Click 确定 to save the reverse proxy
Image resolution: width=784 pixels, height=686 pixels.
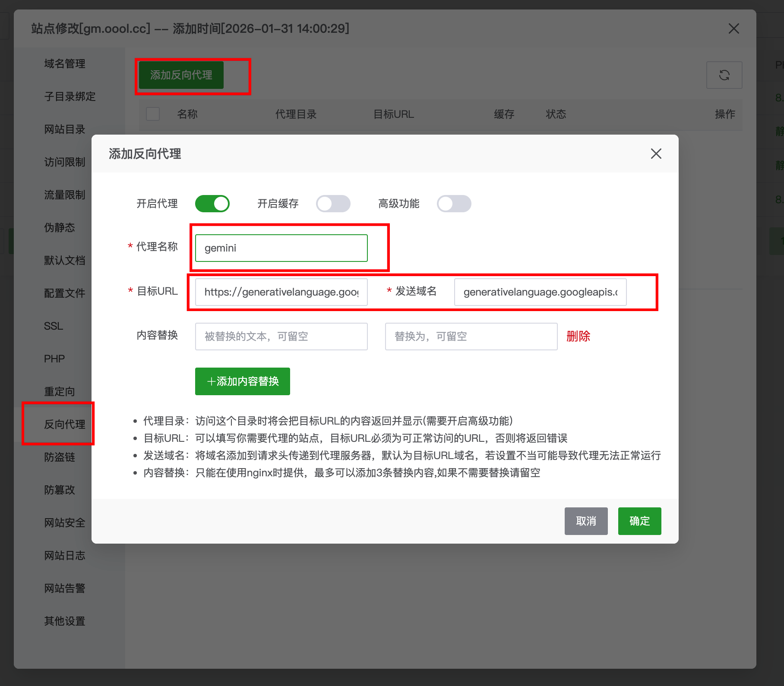coord(639,521)
